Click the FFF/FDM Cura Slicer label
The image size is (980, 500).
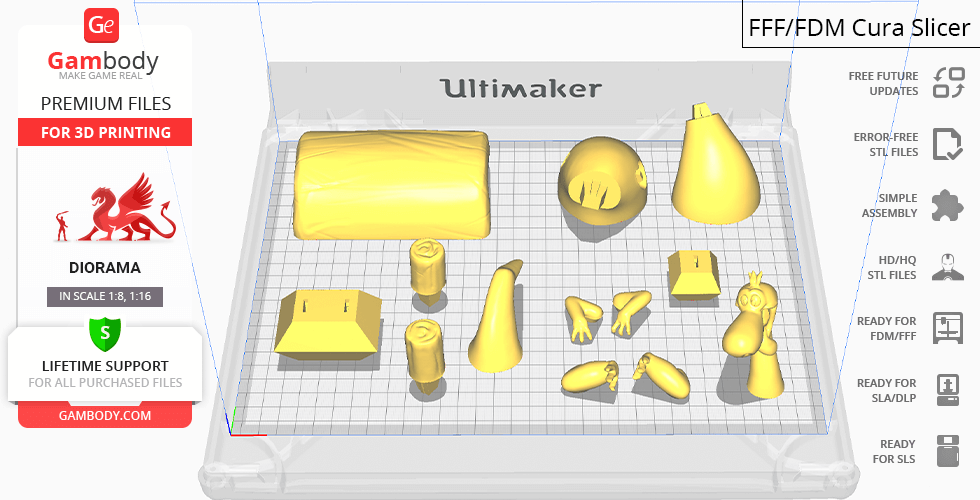(x=860, y=26)
